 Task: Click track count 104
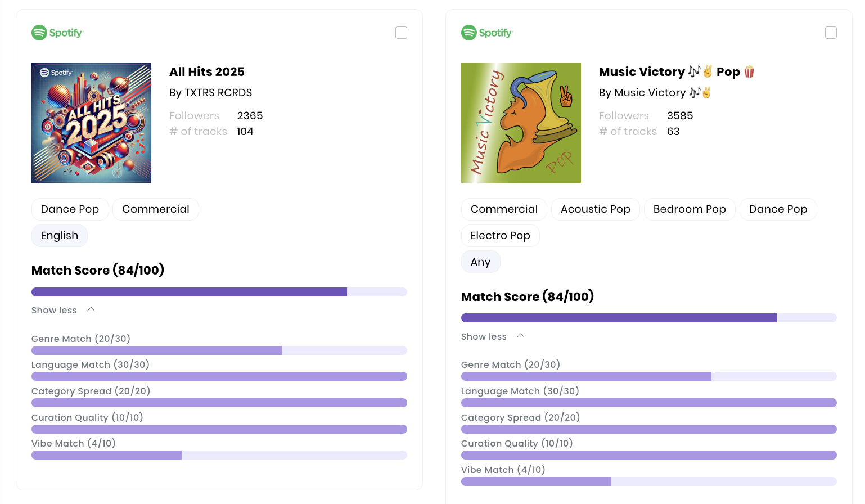[245, 132]
